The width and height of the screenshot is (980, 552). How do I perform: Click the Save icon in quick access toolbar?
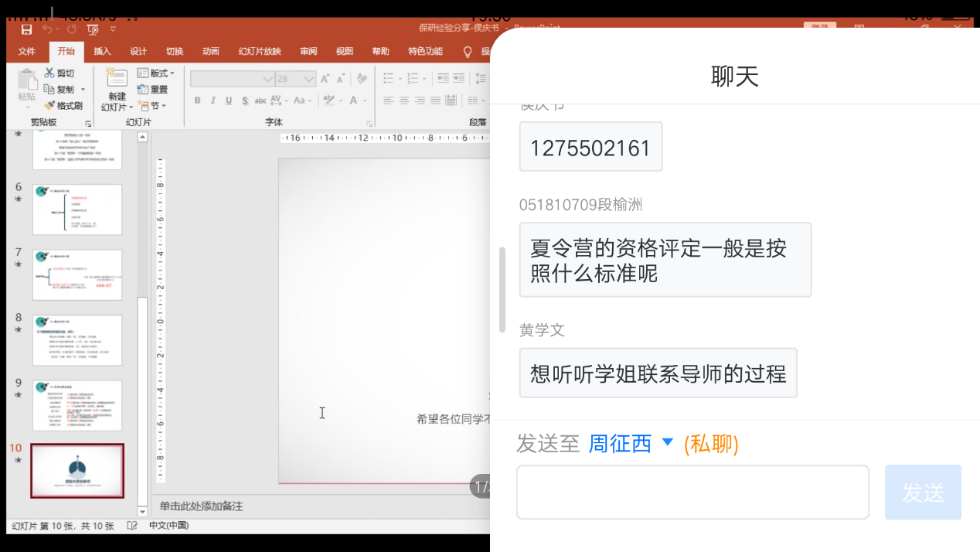(27, 29)
